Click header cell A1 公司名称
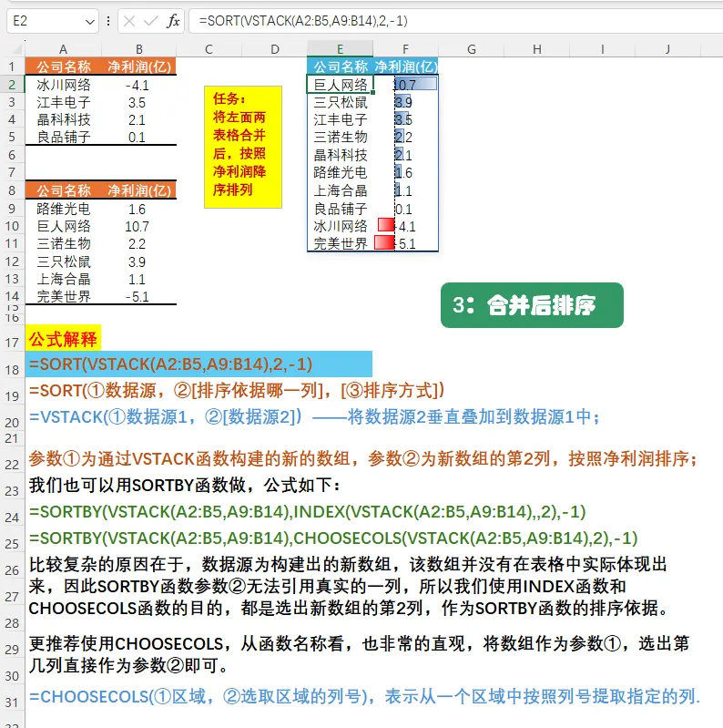 (x=64, y=67)
